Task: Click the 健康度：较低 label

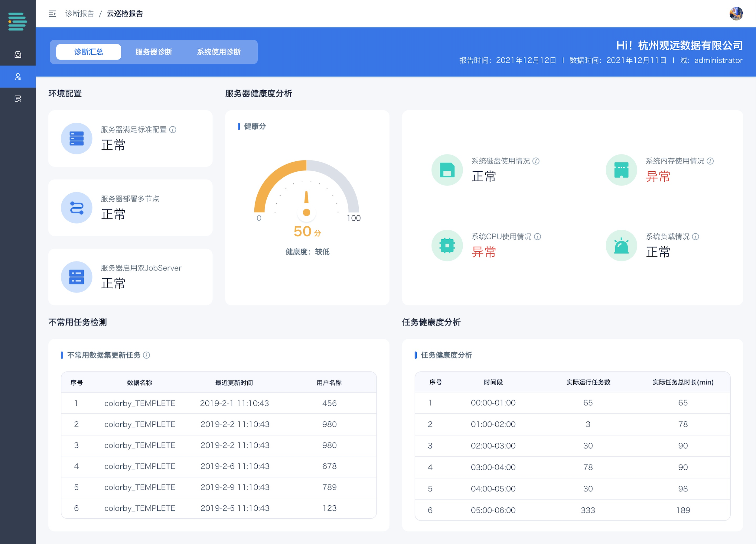Action: coord(307,252)
